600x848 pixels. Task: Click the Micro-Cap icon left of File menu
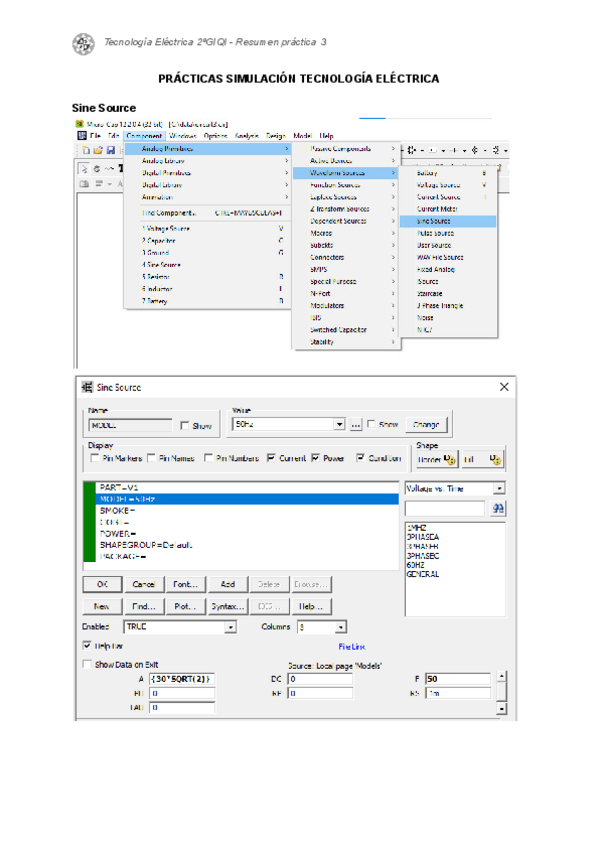(x=82, y=136)
